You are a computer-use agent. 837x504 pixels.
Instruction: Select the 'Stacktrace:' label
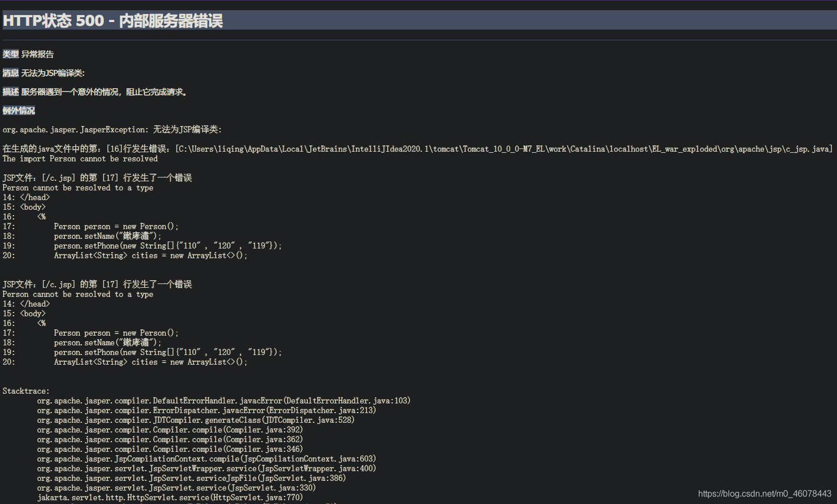pyautogui.click(x=26, y=391)
